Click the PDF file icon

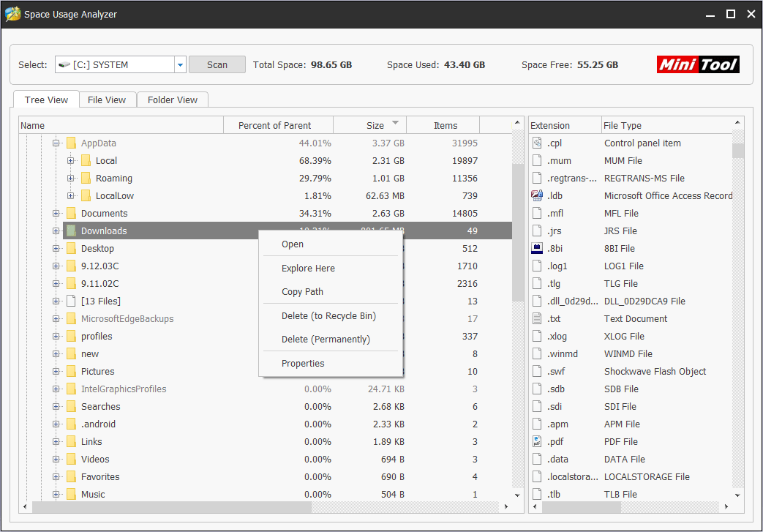tap(537, 441)
